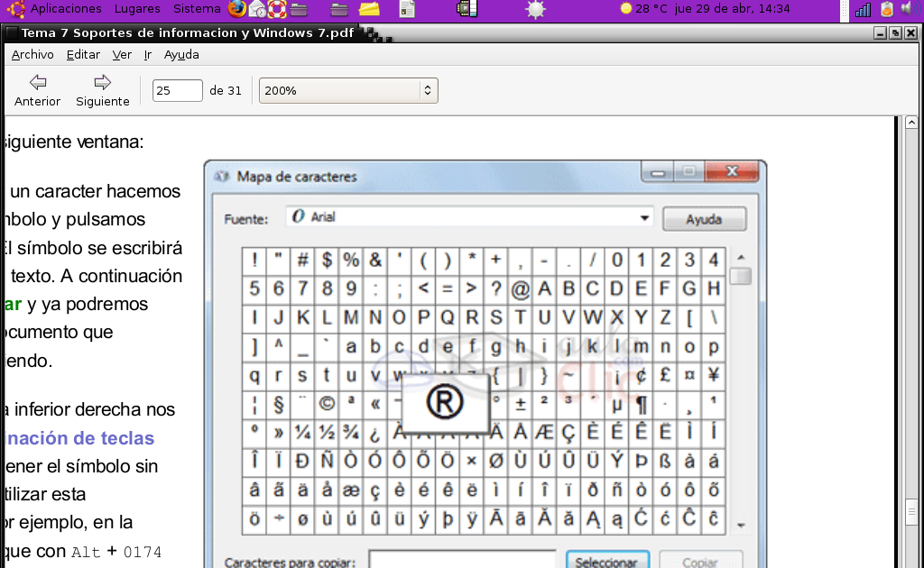Go back with the Anterior arrow
Screen dimensions: 924x568
[37, 89]
